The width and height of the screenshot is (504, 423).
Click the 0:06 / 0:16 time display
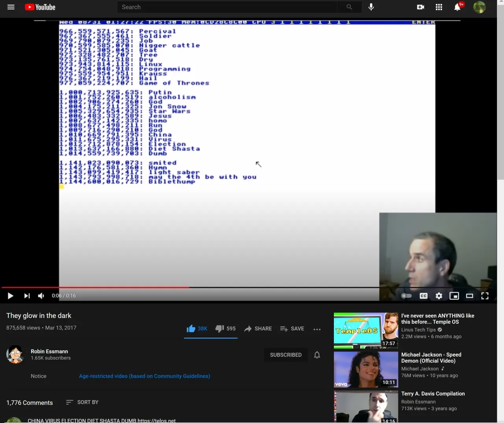click(64, 296)
